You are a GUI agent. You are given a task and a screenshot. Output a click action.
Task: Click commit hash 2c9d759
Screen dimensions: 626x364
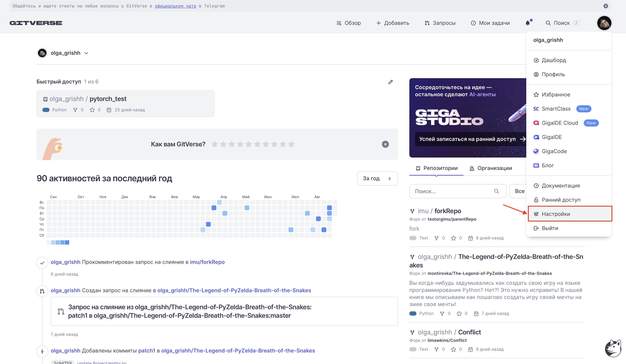click(63, 362)
